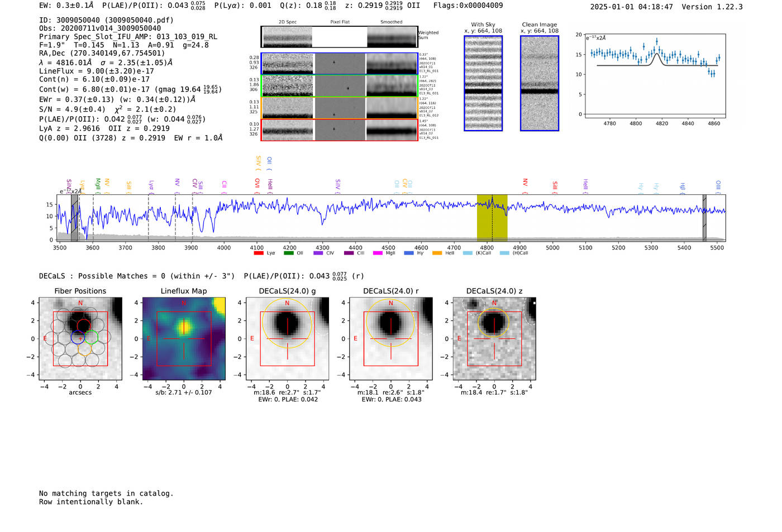The height and width of the screenshot is (532, 782).
Task: Open the DECaLS(24.0) z image
Action: (494, 339)
